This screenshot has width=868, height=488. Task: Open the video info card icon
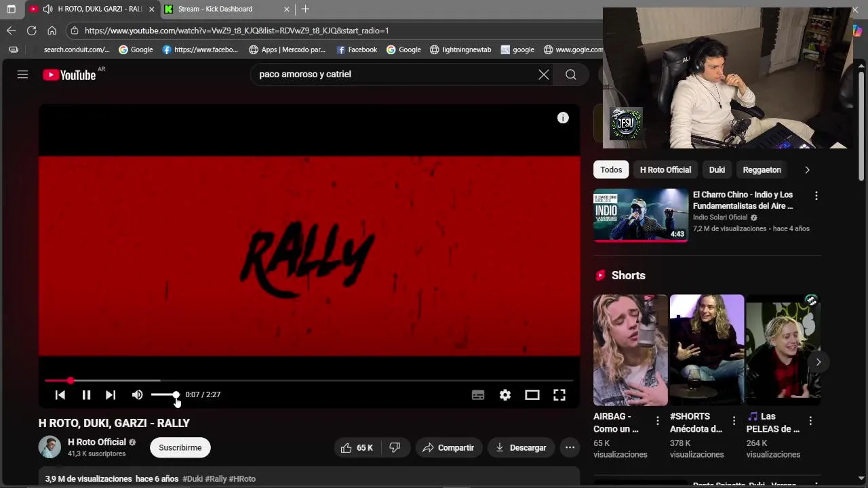[563, 118]
